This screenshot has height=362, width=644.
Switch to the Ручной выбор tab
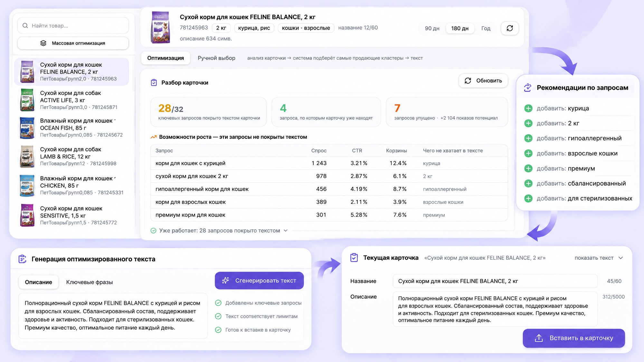[216, 58]
